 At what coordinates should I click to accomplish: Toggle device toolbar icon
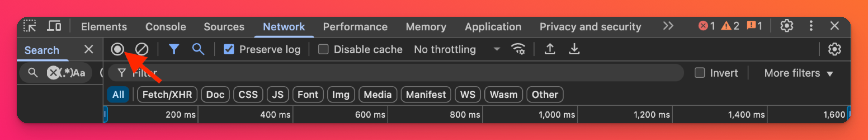coord(54,26)
